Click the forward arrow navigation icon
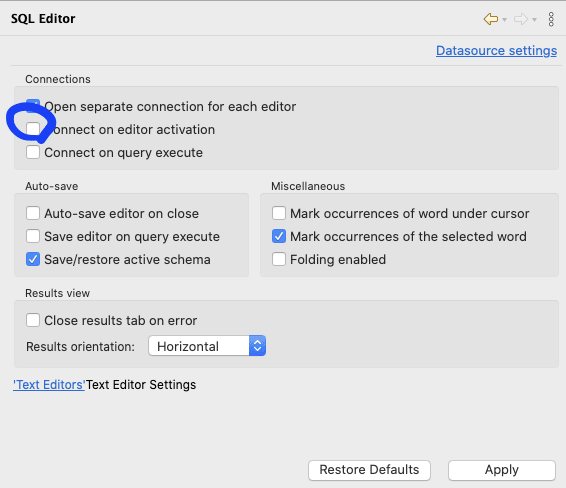566x488 pixels. point(521,19)
